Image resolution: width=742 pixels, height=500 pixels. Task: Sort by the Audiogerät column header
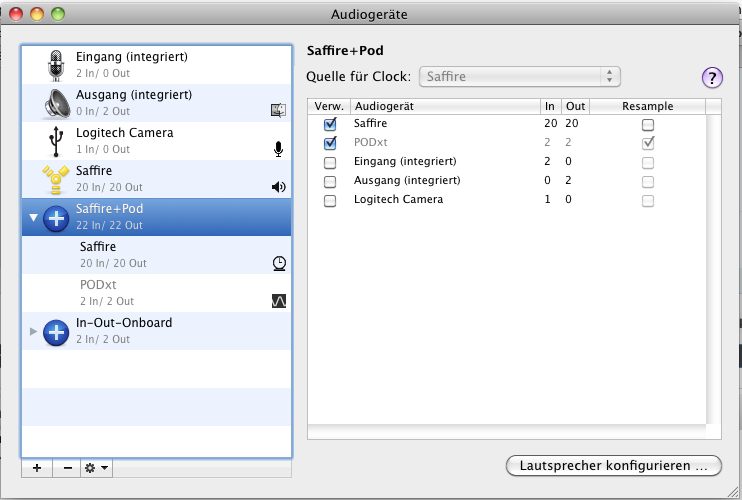(445, 106)
